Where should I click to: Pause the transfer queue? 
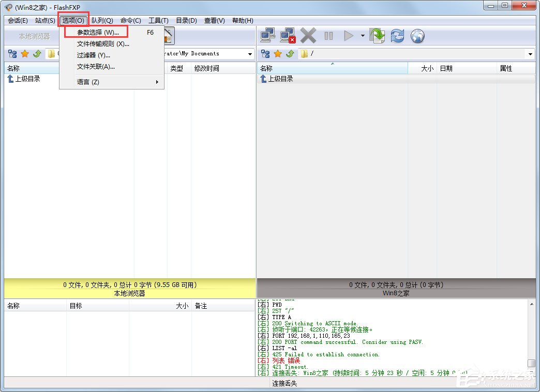click(328, 36)
